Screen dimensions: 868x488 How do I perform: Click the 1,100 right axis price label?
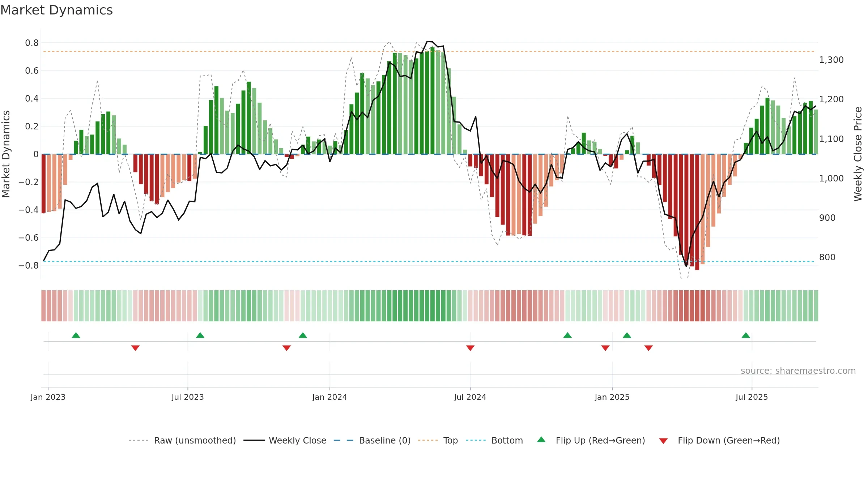coord(831,139)
